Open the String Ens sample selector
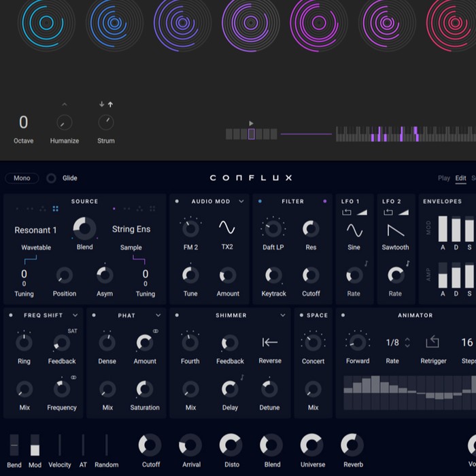The image size is (476, 476). tap(131, 229)
